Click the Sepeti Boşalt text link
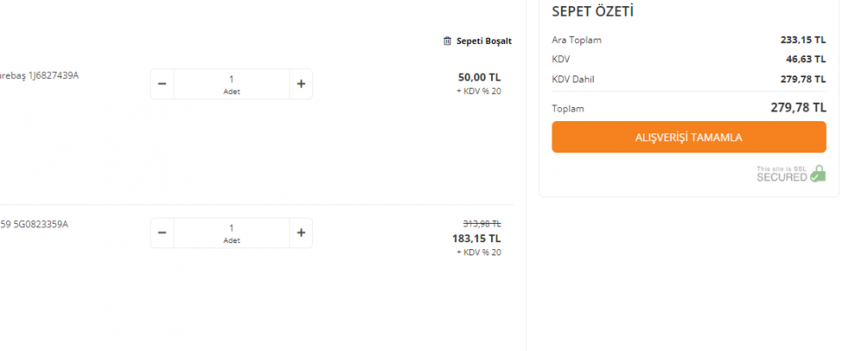This screenshot has height=351, width=868. [x=484, y=41]
